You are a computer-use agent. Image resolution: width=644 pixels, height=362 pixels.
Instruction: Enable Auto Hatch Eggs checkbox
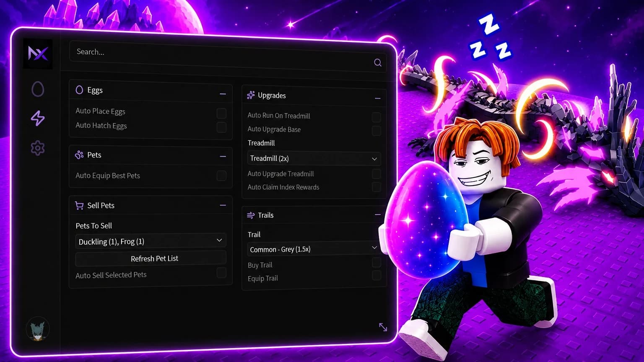(x=221, y=127)
